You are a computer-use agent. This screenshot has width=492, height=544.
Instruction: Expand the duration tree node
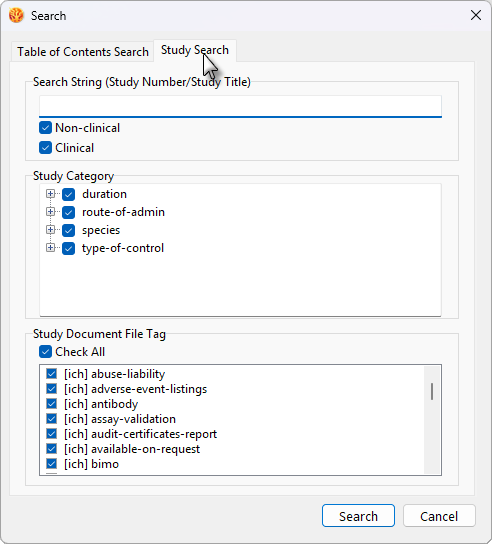(51, 194)
